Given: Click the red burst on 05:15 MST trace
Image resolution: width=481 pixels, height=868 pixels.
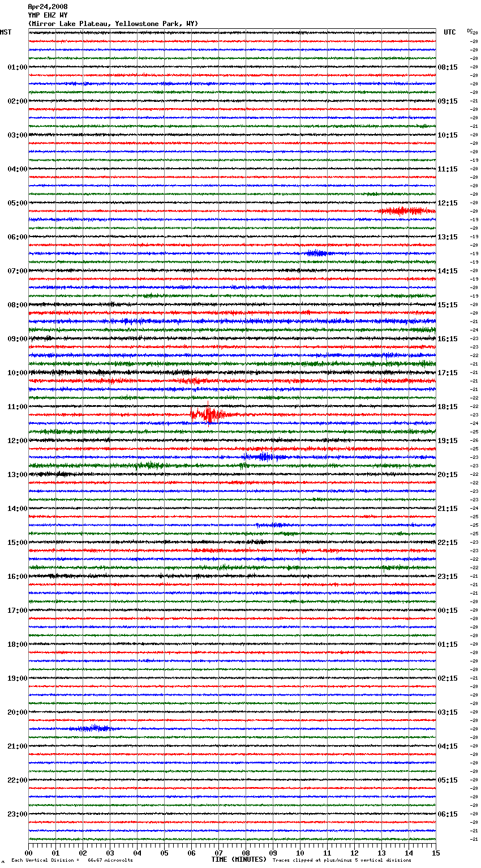Looking at the screenshot, I should tap(405, 211).
